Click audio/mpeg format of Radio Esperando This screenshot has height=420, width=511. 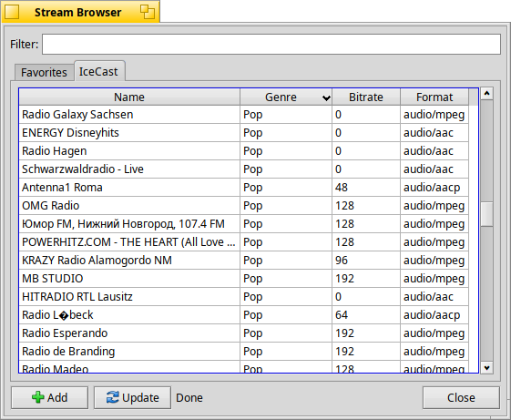tap(434, 333)
